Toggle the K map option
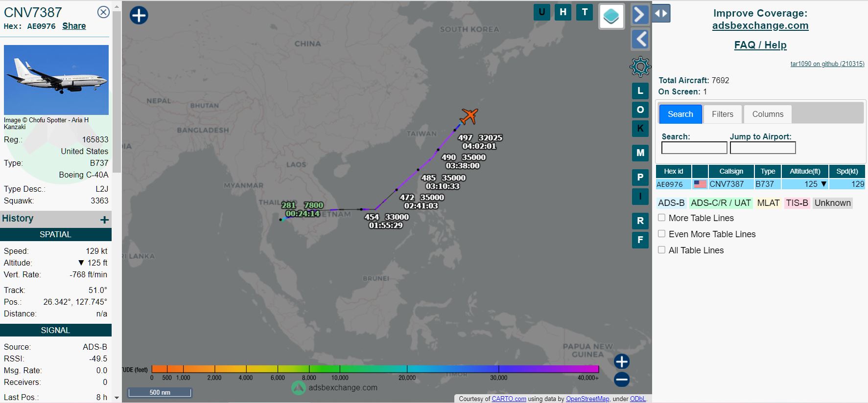The width and height of the screenshot is (868, 403). [640, 128]
